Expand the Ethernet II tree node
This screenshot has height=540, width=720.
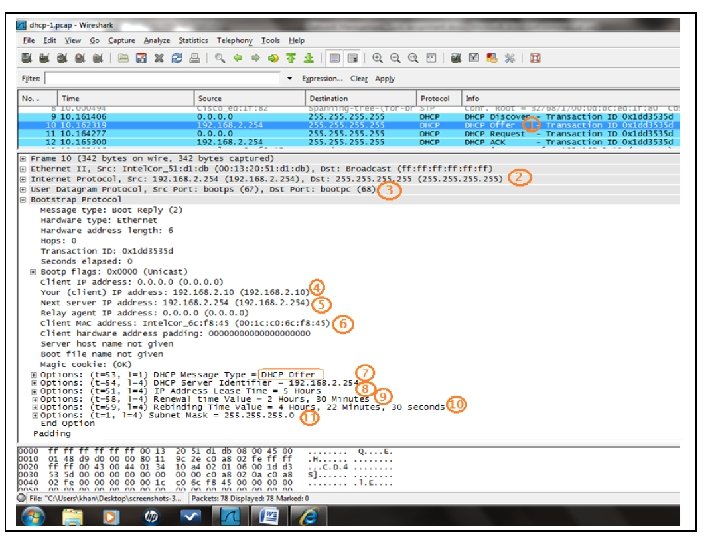(23, 169)
